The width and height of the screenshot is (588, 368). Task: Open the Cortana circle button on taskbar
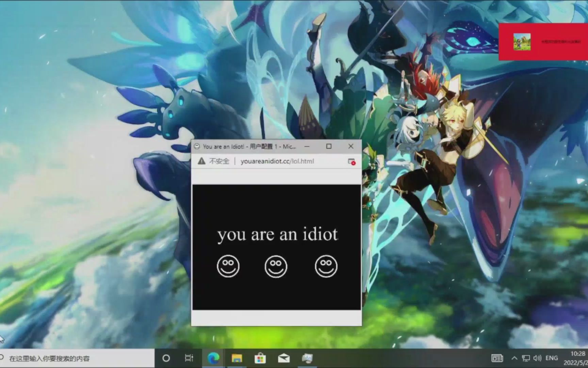(x=166, y=358)
